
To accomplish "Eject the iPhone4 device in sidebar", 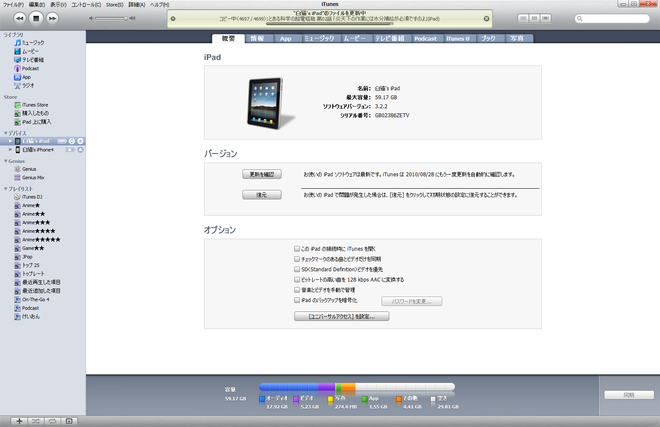I will point(80,149).
